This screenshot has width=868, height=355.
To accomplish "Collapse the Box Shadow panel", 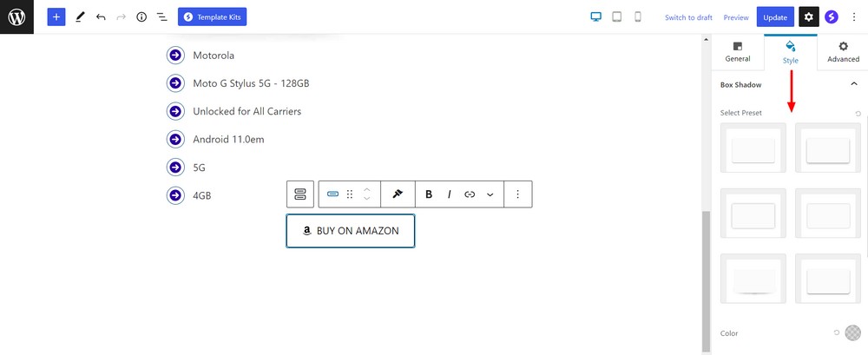I will (x=854, y=84).
